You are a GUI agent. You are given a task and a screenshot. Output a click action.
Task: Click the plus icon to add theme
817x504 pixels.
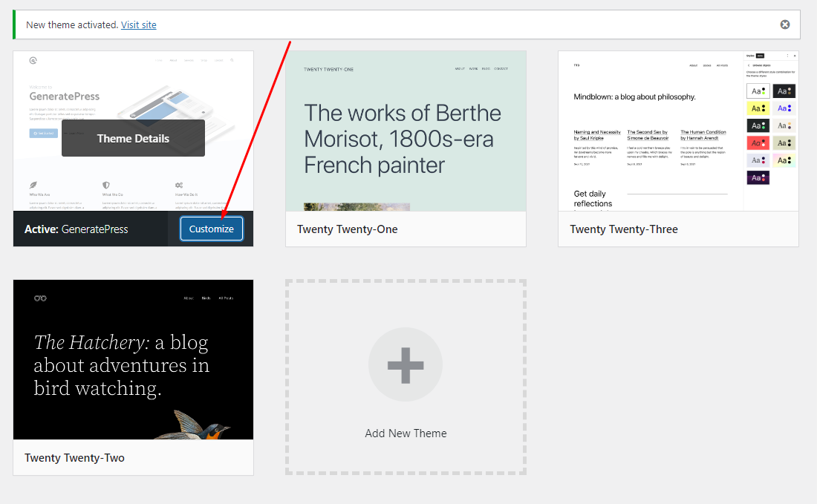406,364
